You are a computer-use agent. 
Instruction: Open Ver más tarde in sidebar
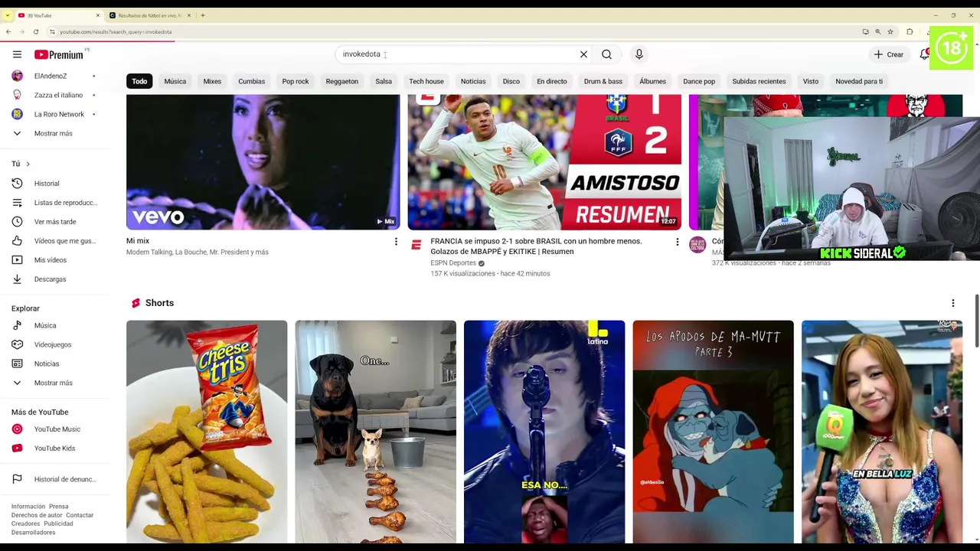[55, 222]
